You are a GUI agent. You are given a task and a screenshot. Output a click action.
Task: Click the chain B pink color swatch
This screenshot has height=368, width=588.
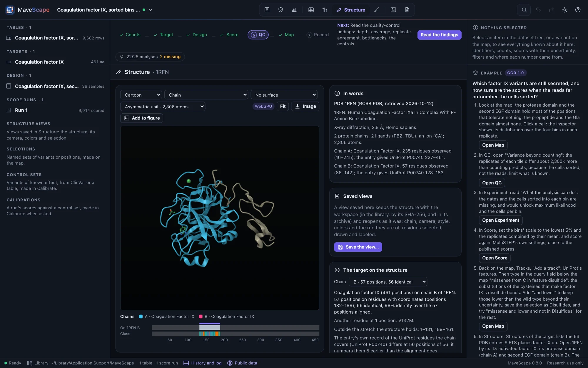pos(201,316)
